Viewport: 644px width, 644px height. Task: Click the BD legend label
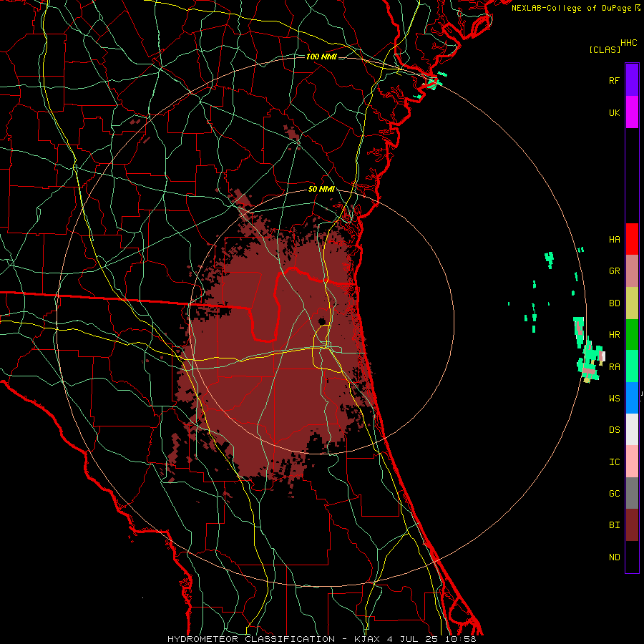(614, 303)
